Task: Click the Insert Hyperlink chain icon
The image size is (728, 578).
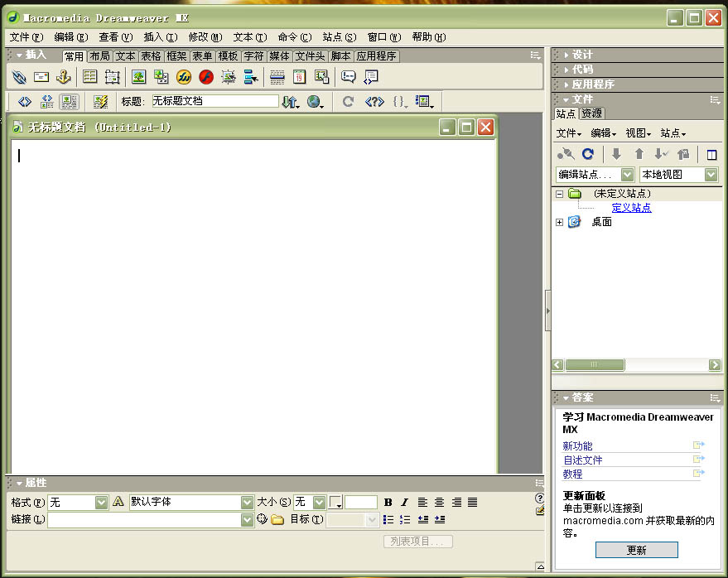Action: coord(19,77)
